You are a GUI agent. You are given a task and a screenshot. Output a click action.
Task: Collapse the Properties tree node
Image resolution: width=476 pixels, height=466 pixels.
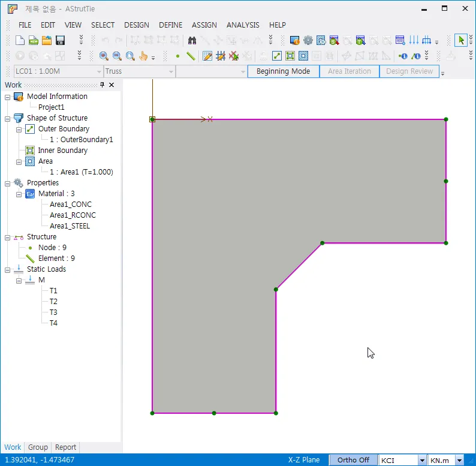(8, 184)
